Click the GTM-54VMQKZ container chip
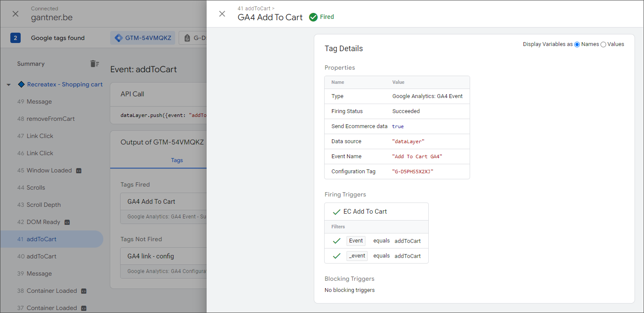The width and height of the screenshot is (644, 313). click(143, 38)
